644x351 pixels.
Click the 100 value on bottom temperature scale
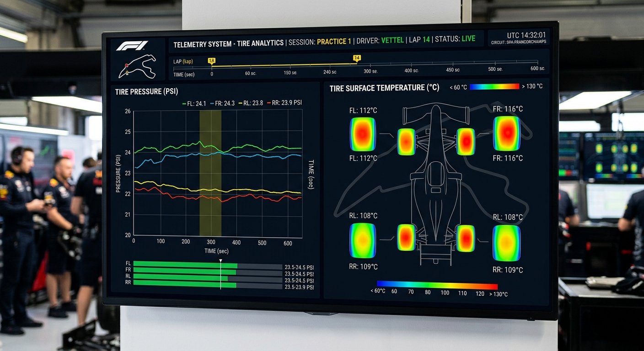[445, 292]
